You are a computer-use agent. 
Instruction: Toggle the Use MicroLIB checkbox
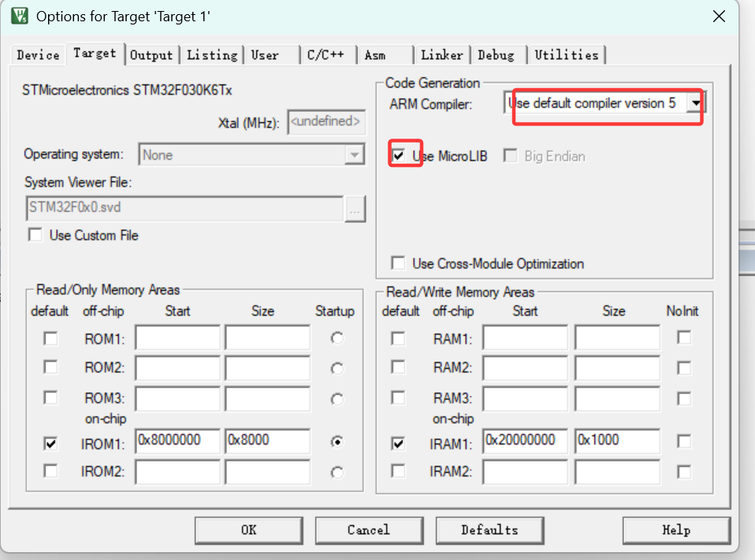point(398,155)
